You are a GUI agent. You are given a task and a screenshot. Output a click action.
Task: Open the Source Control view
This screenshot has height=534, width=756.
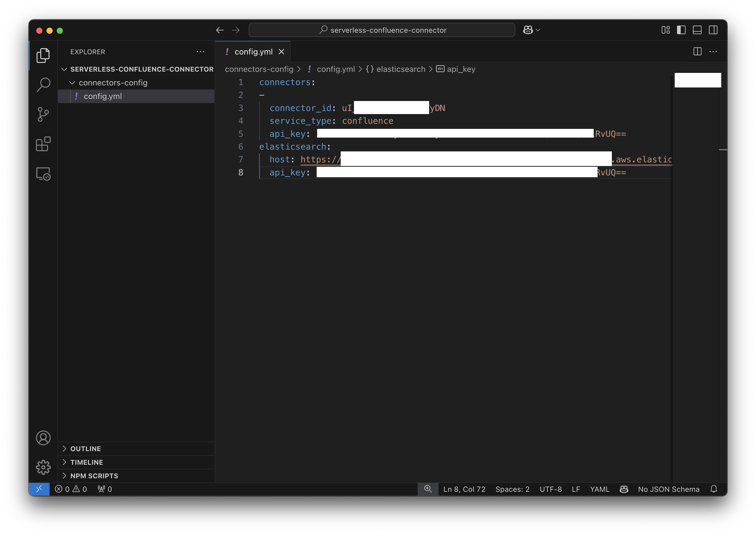click(43, 114)
